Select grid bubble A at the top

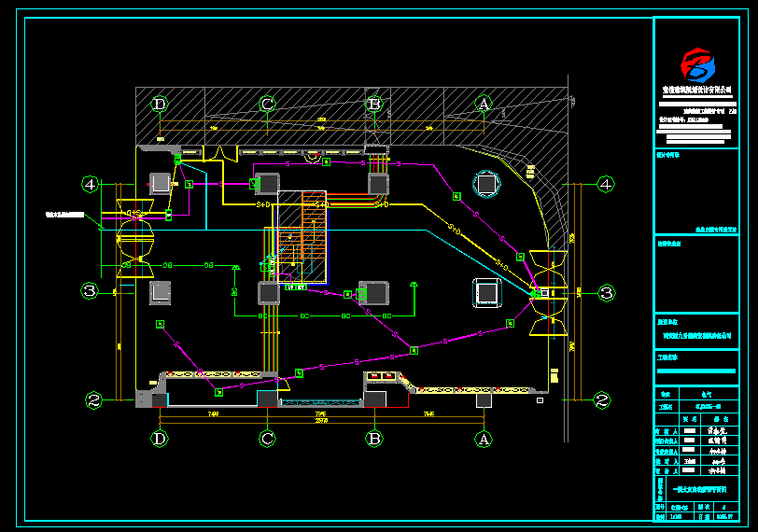click(x=483, y=104)
